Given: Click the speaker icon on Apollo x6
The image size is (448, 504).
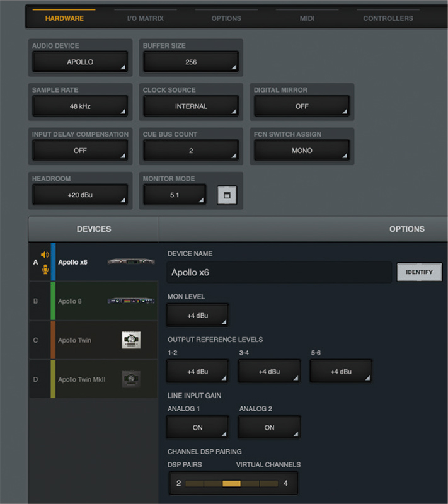Looking at the screenshot, I should point(45,255).
